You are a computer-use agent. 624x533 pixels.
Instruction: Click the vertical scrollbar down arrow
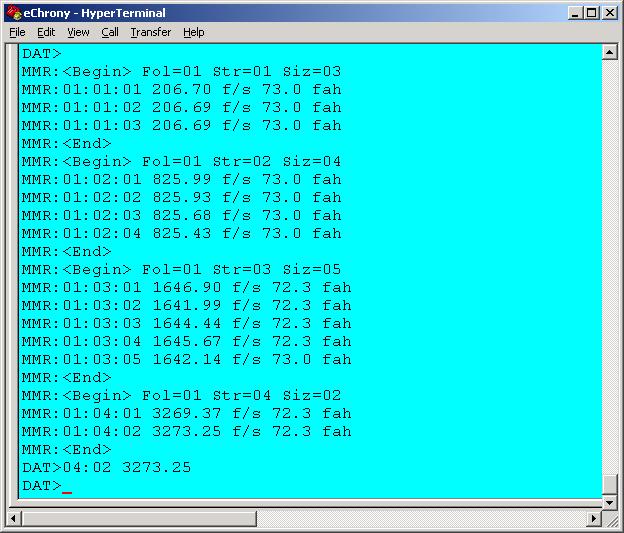(x=610, y=503)
